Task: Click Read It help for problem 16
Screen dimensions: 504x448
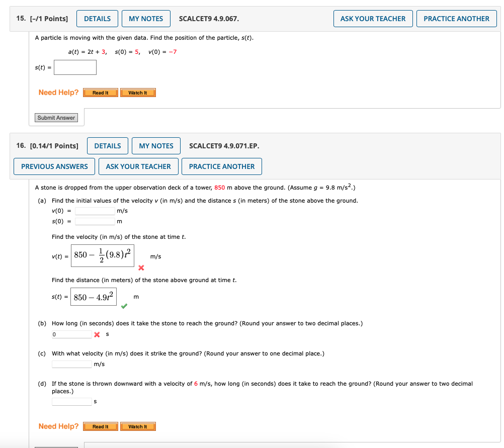Action: [100, 426]
